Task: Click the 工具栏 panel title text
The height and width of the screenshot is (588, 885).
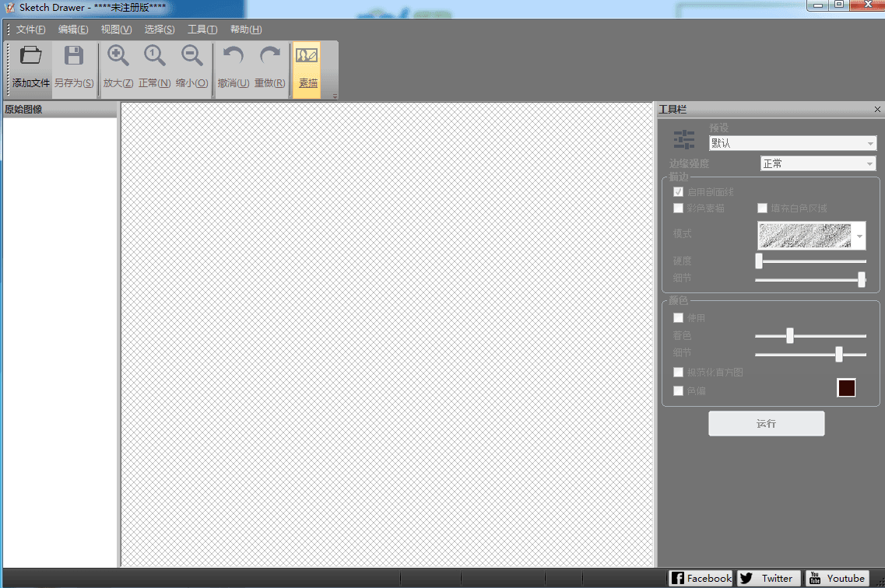Action: click(673, 110)
